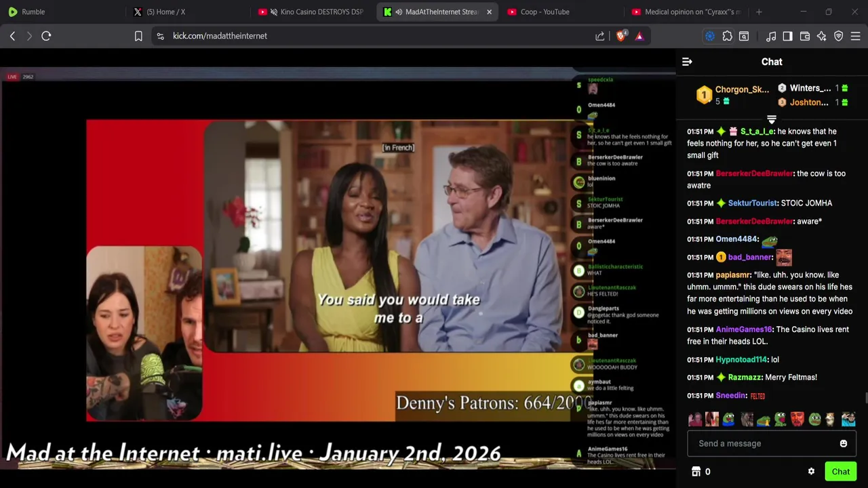
Task: Mute the MadAtTheInternet tab audio
Action: tap(399, 12)
